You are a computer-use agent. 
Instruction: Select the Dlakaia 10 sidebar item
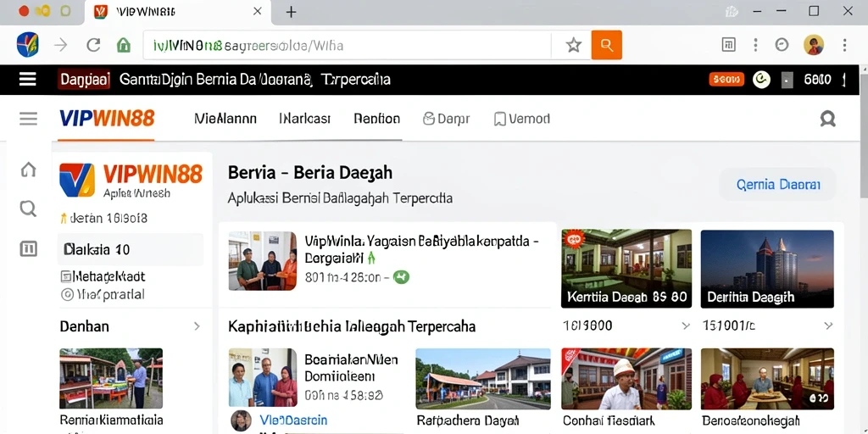131,250
